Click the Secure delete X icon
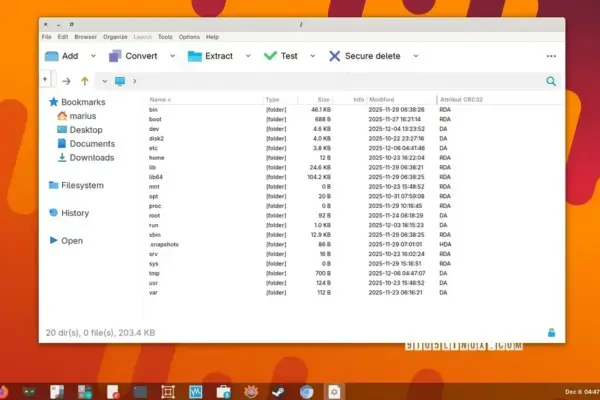The height and width of the screenshot is (400, 600). pos(334,56)
